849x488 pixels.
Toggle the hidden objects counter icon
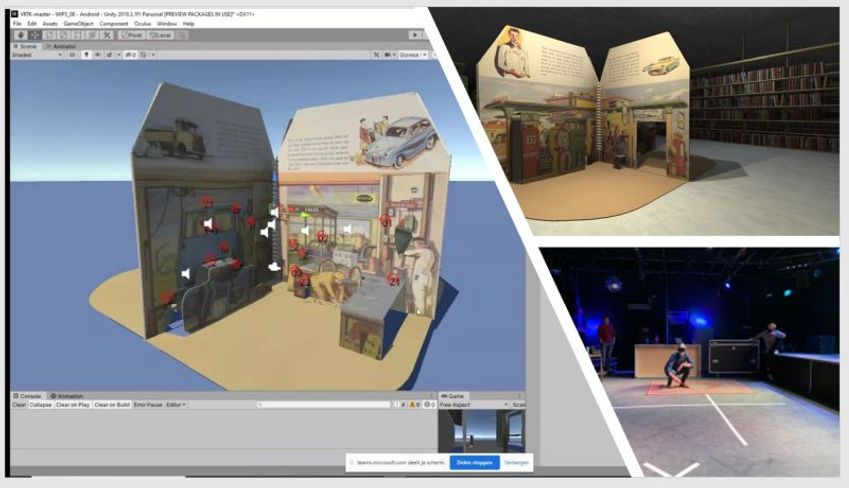pos(130,55)
